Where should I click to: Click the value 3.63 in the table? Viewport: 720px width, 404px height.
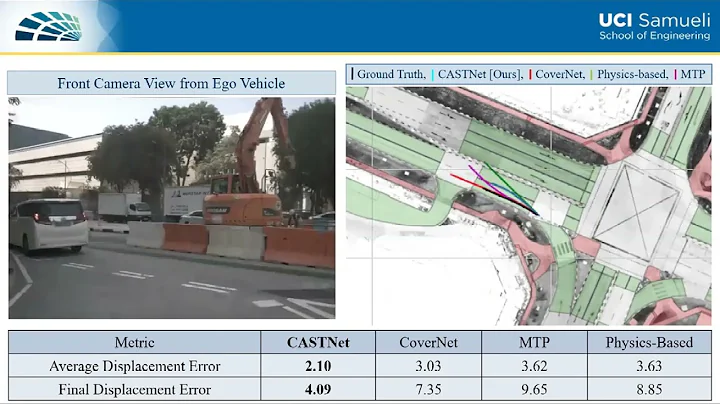click(649, 366)
